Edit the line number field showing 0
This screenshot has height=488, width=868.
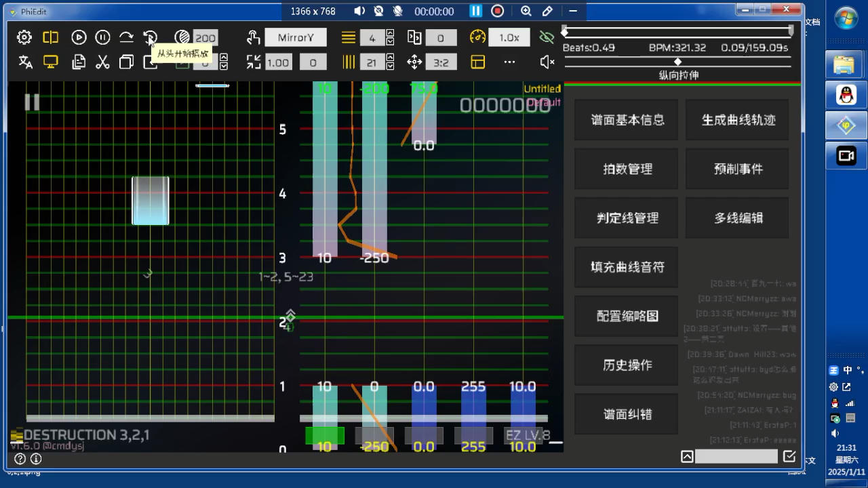[441, 38]
